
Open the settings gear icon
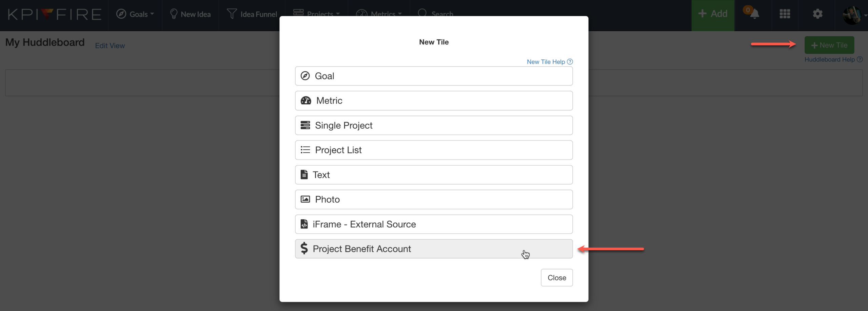(817, 14)
